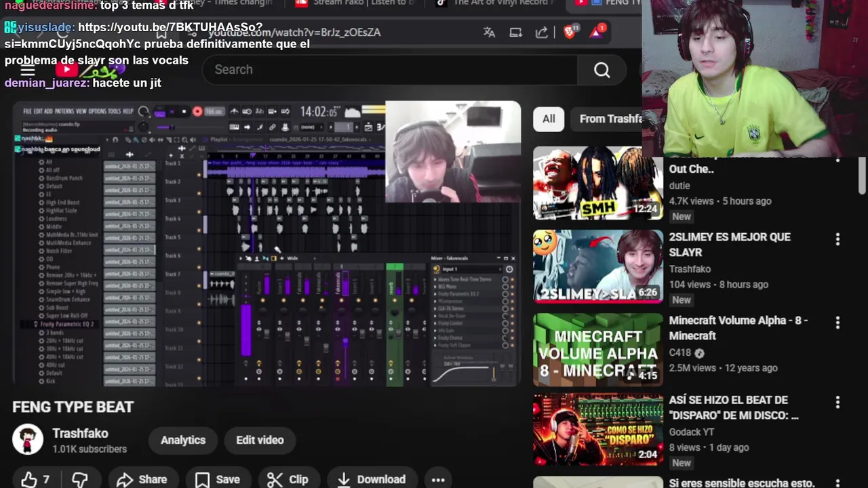Screen dimensions: 868x488
Task: Open options menu for Minecraft Volume Alpha video
Action: 837,322
